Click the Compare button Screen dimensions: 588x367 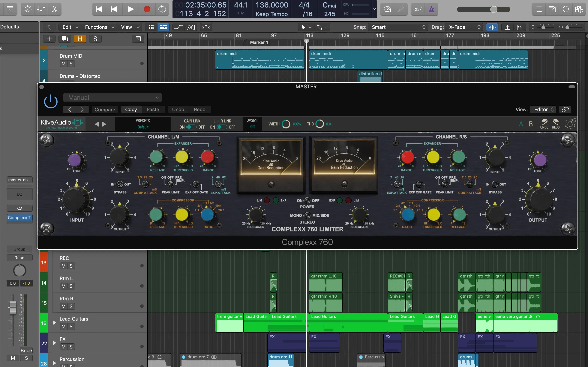[x=105, y=110]
